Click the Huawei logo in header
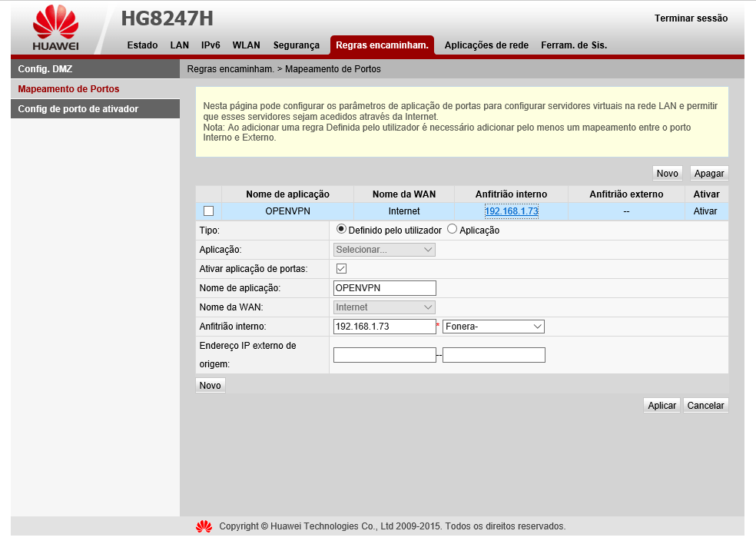 click(55, 29)
